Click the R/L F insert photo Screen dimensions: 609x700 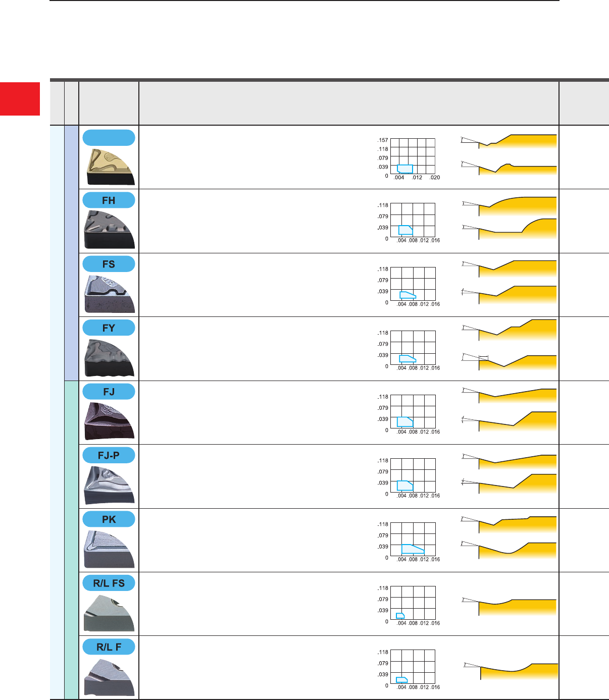tap(109, 676)
